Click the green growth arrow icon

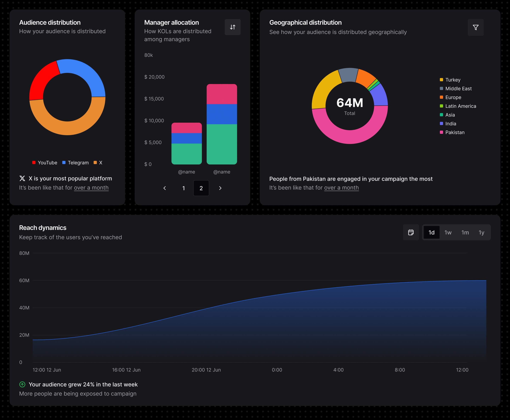22,384
